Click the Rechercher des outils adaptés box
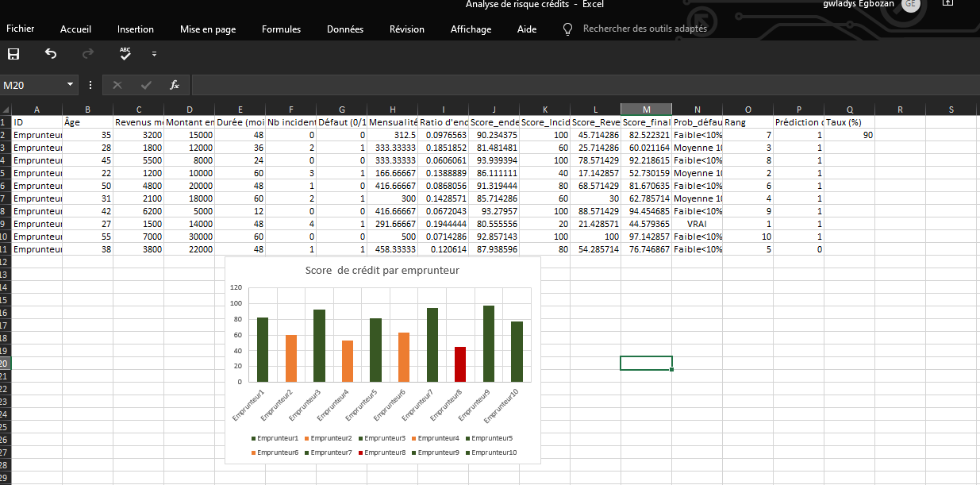Screen dimensions: 980x485 [644, 29]
